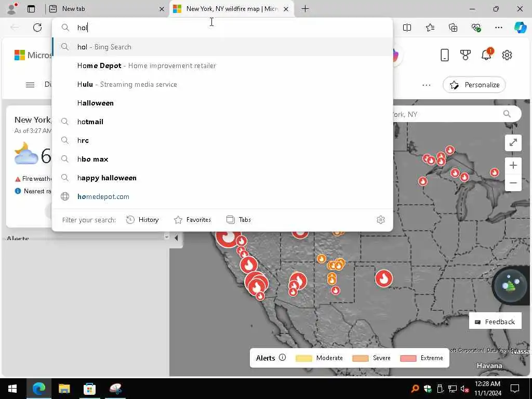Select the happy halloween suggestion

click(x=222, y=178)
